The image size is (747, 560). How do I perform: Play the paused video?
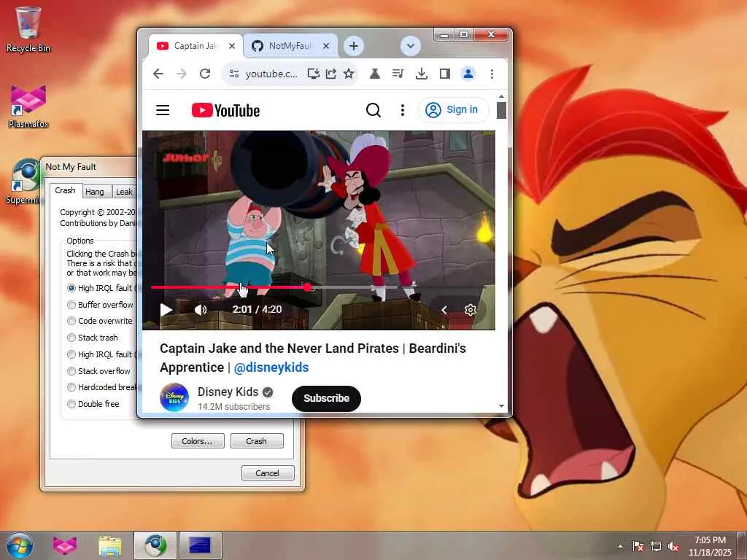(x=166, y=310)
